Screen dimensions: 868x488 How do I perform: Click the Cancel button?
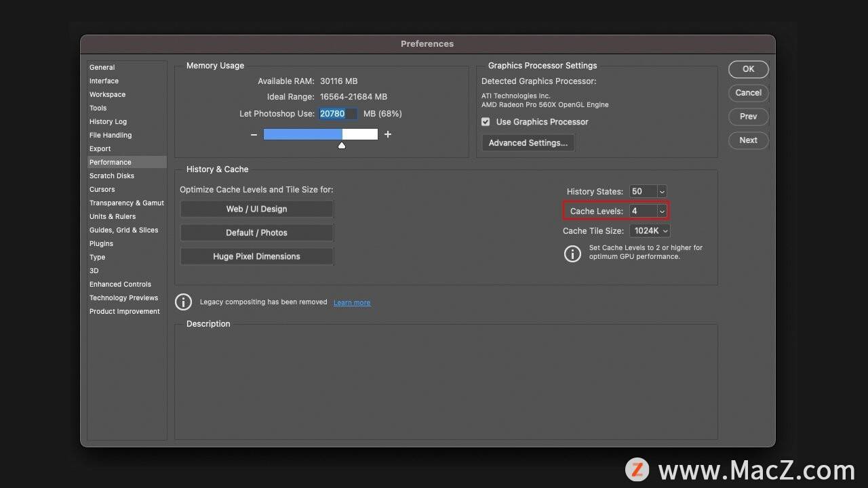748,93
